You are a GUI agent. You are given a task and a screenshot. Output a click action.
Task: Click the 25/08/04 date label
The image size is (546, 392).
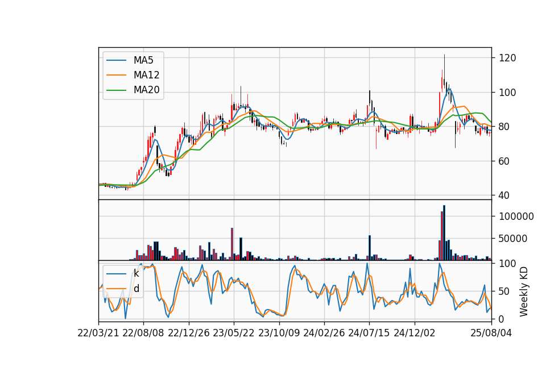point(491,333)
